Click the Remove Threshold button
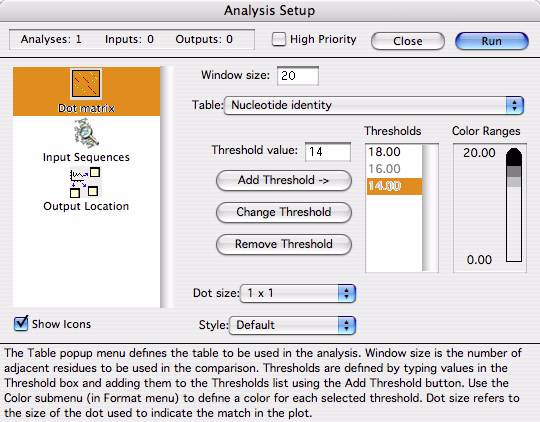The height and width of the screenshot is (422, 540). point(284,244)
